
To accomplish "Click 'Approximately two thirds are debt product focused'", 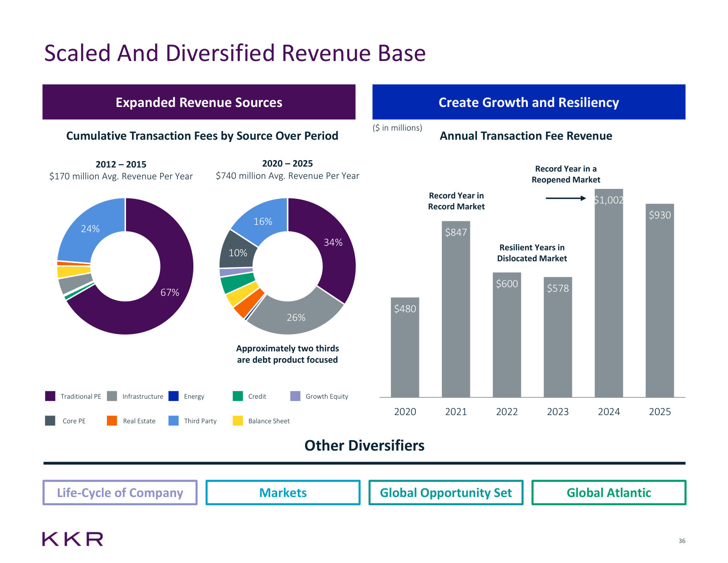I will click(288, 354).
